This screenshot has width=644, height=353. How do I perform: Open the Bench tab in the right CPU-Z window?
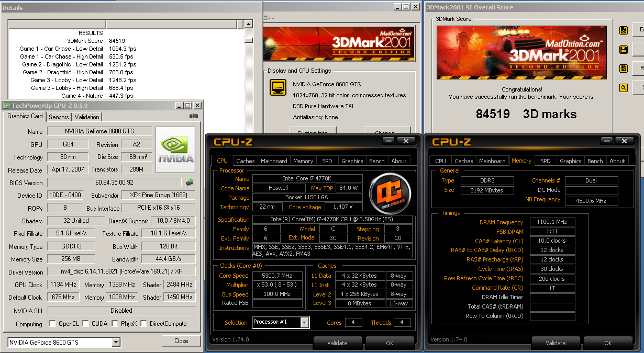click(595, 161)
